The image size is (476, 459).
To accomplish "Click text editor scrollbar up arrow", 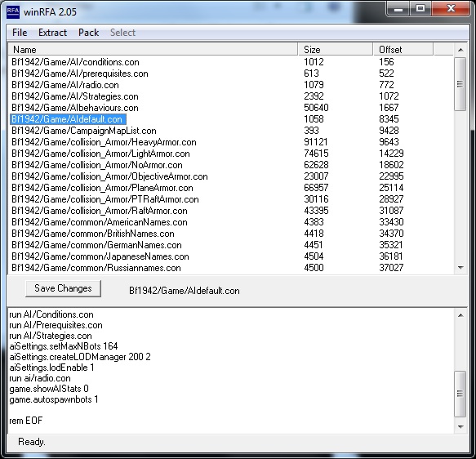I will (x=460, y=315).
